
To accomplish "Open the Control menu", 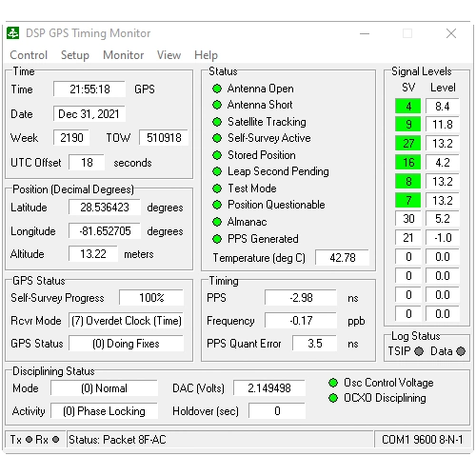I will pyautogui.click(x=29, y=55).
